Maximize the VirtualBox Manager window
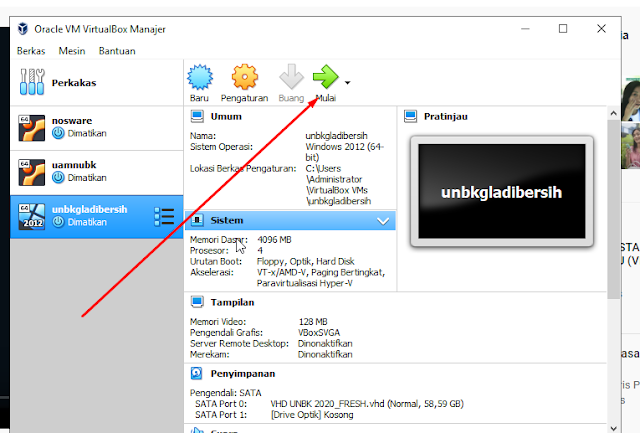640x433 pixels. click(x=563, y=29)
